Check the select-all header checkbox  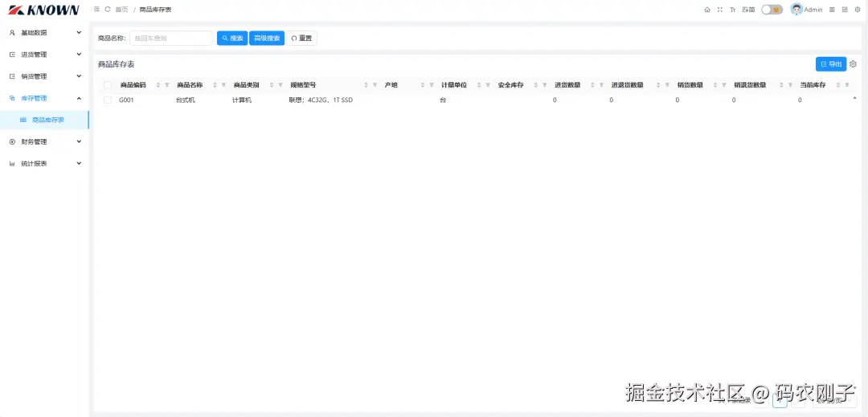(x=108, y=85)
